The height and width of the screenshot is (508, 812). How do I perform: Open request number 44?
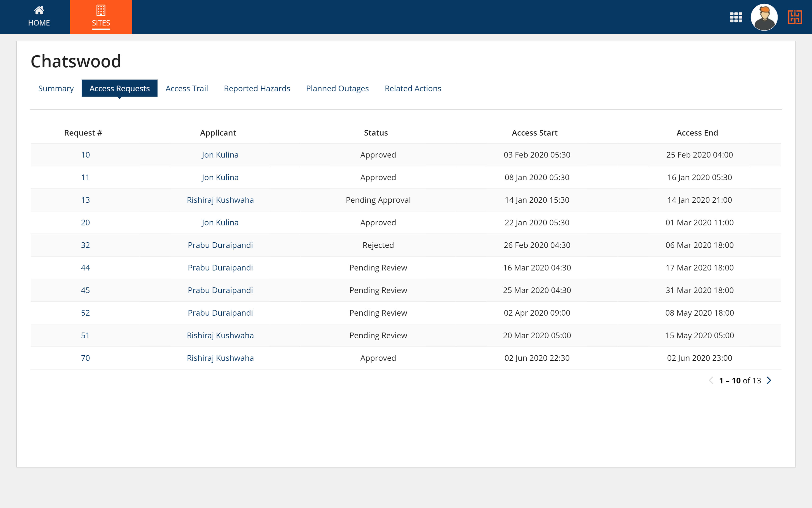[x=86, y=268]
